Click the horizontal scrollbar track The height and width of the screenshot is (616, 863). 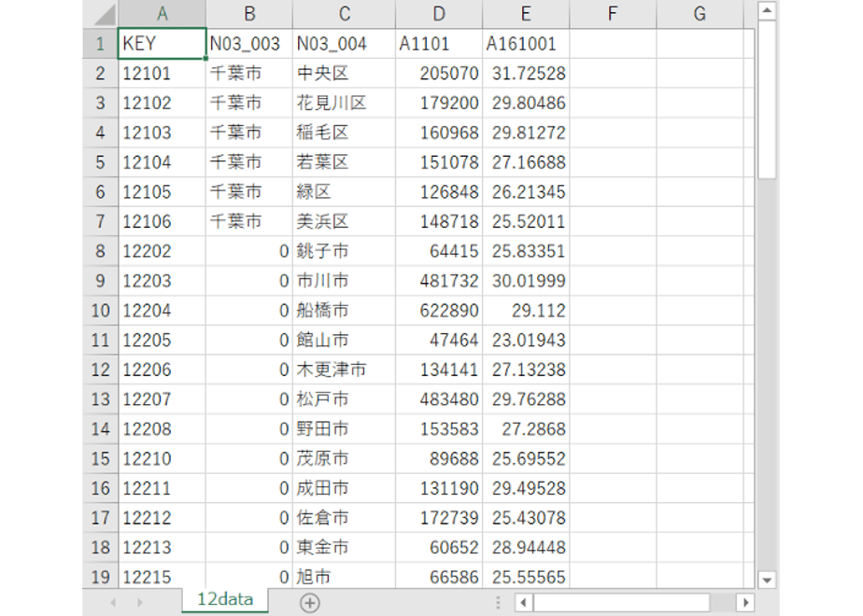pos(634,603)
